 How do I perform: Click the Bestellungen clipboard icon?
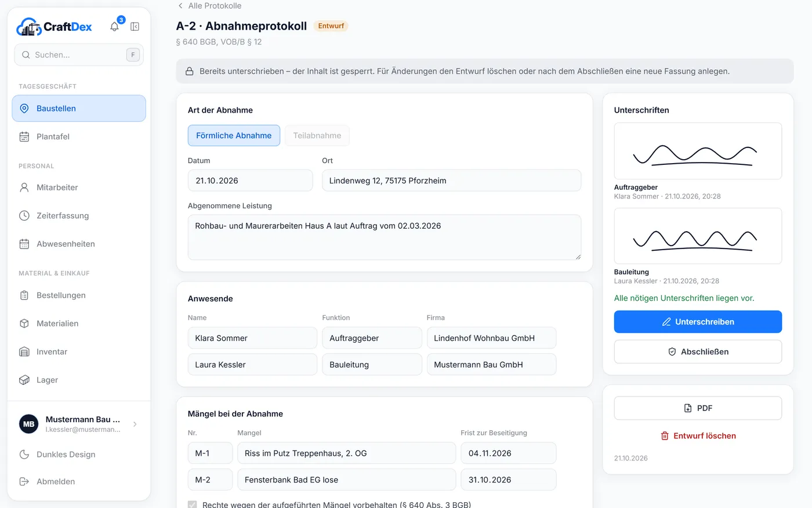(x=24, y=296)
